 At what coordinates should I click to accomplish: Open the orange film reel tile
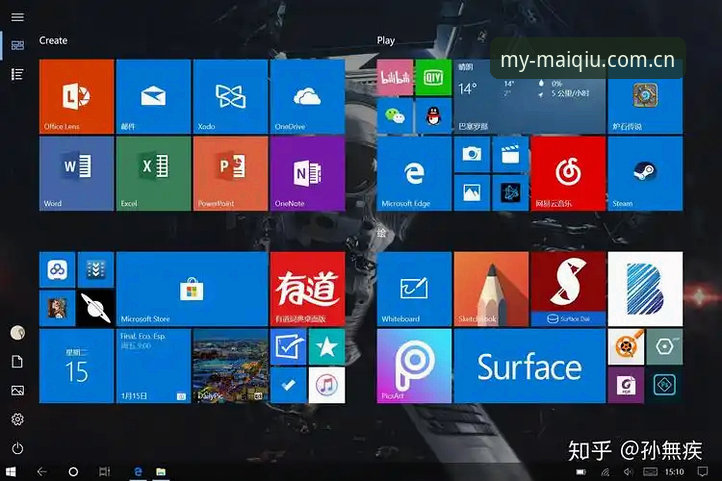(626, 347)
